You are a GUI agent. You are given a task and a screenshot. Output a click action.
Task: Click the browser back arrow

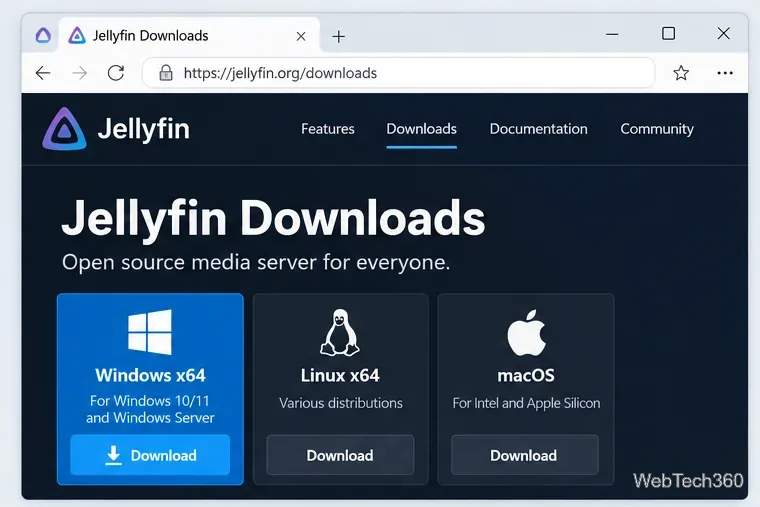point(43,73)
